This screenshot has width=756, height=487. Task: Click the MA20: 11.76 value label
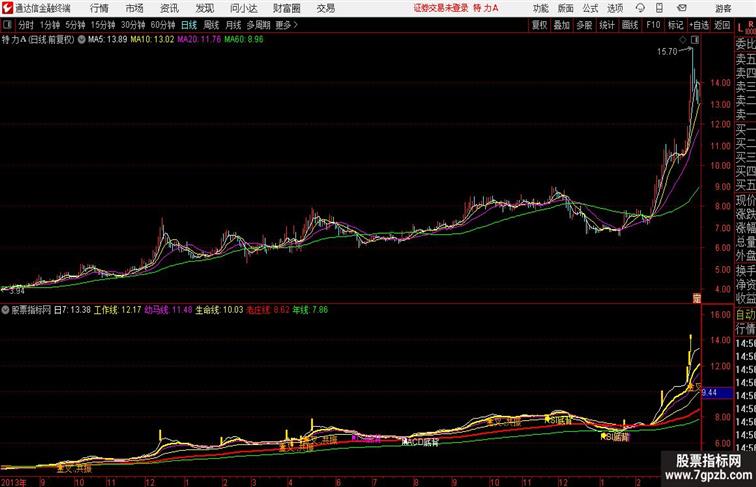pos(199,40)
